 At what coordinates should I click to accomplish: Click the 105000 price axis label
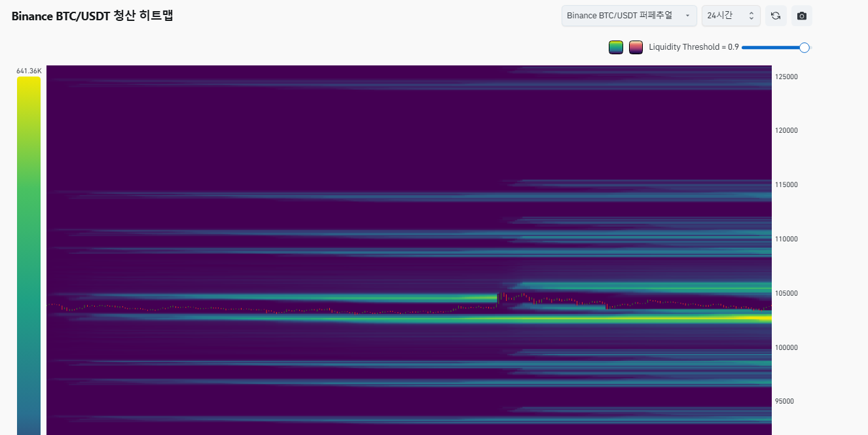[786, 293]
